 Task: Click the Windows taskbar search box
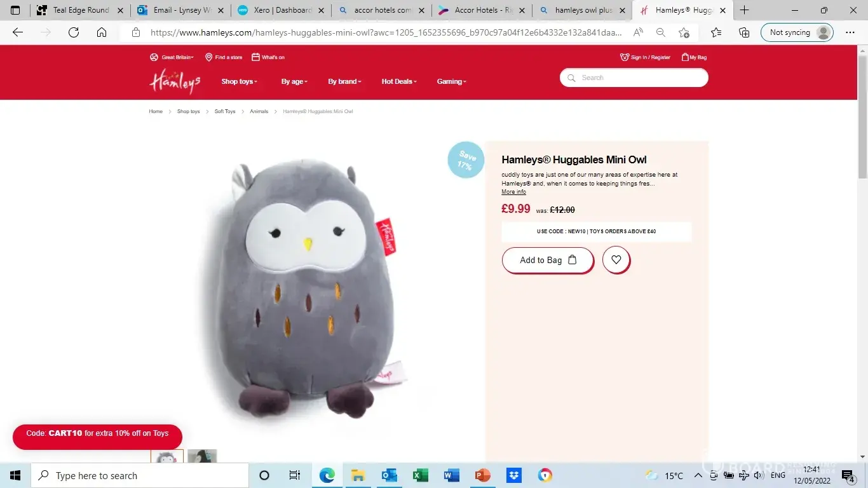tap(140, 475)
